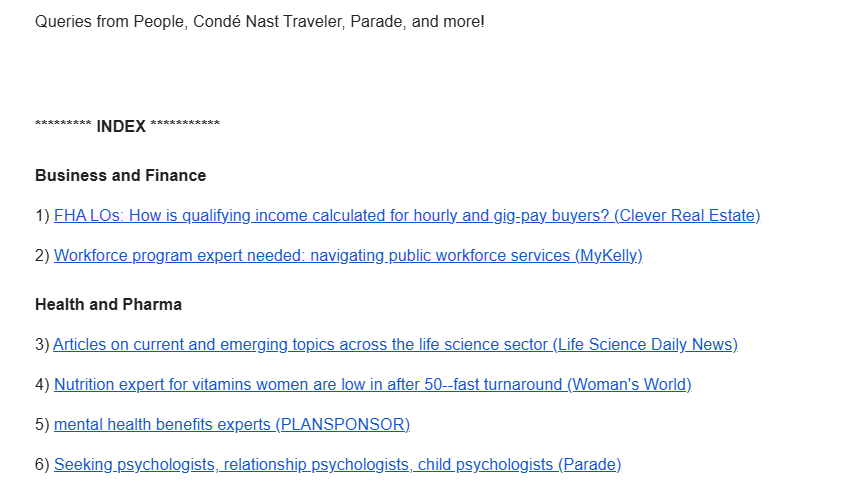
Task: Click the "3)" number before the Articles link
Action: pos(42,345)
